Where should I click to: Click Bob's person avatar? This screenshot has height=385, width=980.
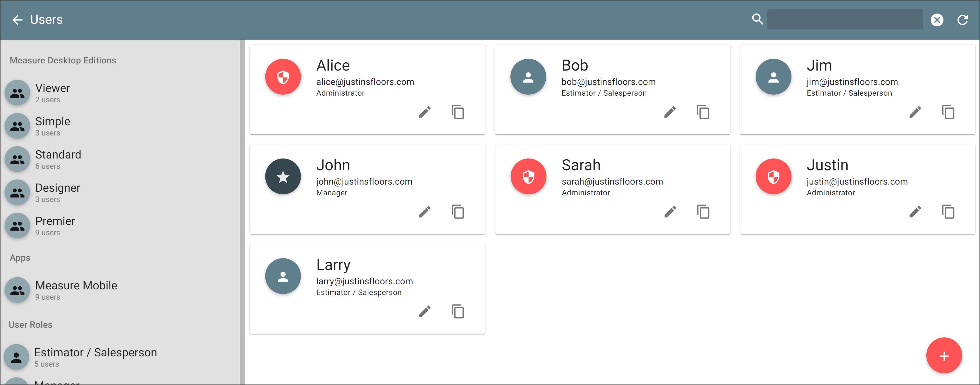click(528, 77)
